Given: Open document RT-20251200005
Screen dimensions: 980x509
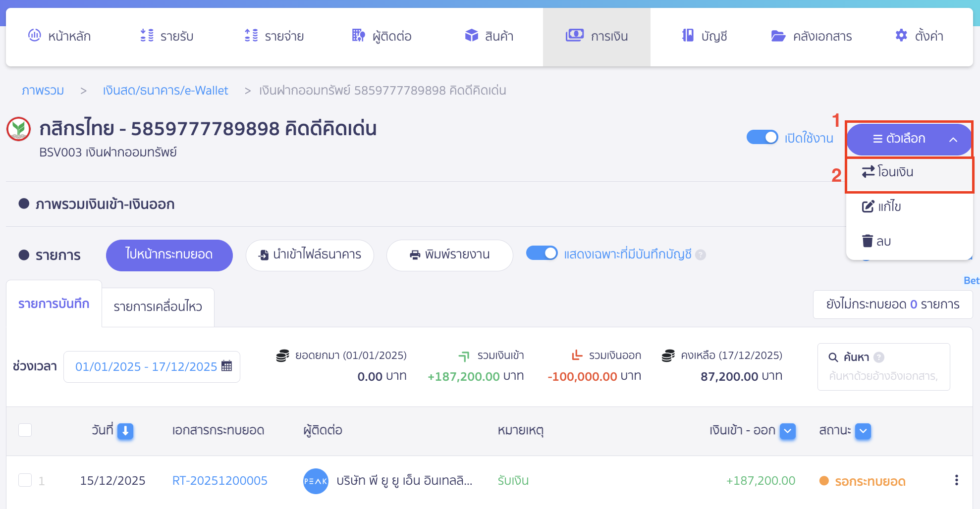Looking at the screenshot, I should click(219, 480).
